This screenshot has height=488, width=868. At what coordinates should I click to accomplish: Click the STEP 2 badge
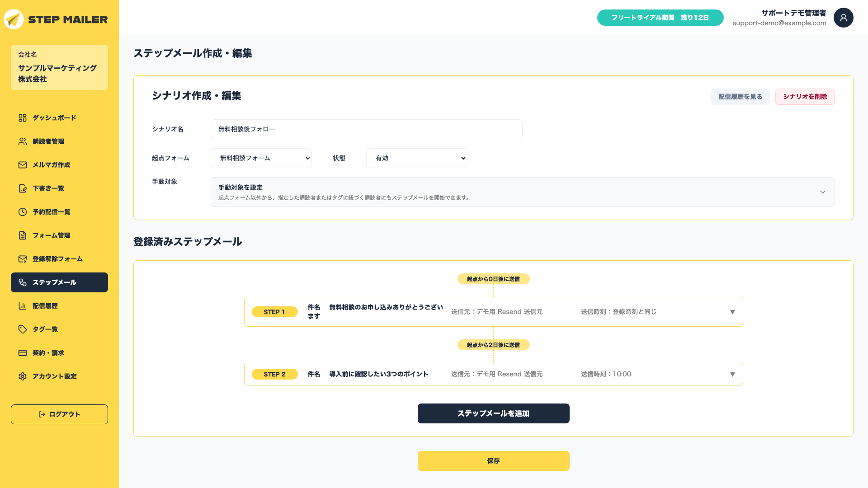(274, 374)
